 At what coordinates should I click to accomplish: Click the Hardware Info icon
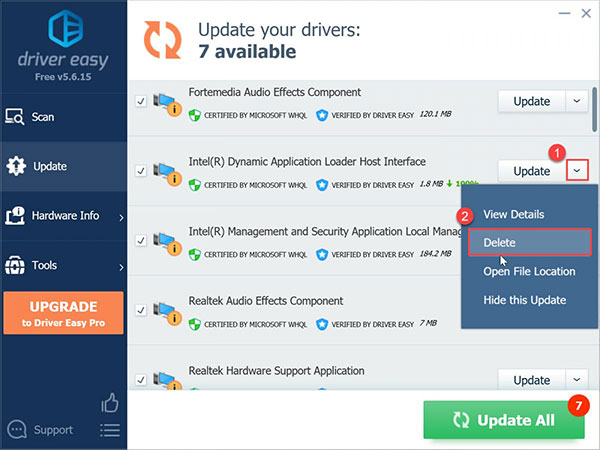[x=15, y=216]
